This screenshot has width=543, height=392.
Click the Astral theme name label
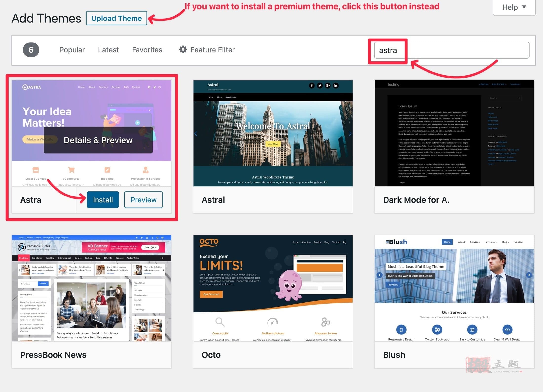[213, 200]
